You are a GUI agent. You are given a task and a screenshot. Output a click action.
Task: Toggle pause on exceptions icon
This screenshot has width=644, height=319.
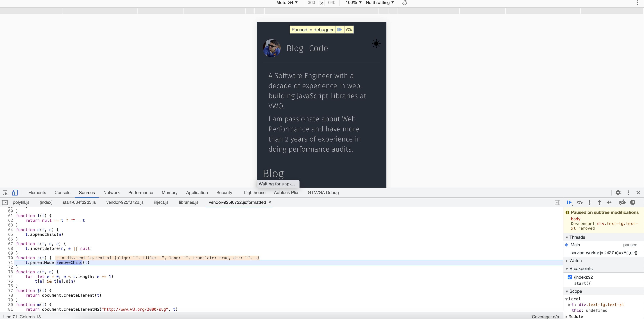coord(633,202)
